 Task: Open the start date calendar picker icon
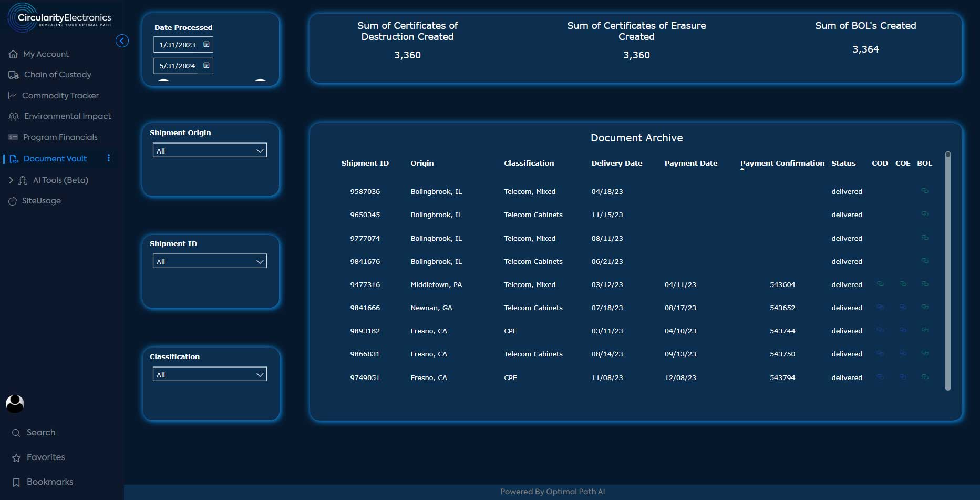tap(207, 45)
